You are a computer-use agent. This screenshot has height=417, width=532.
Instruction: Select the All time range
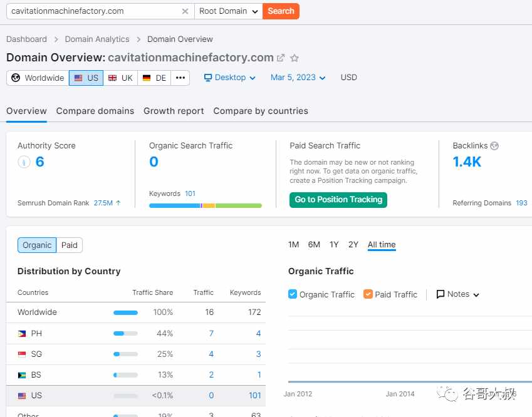tap(382, 245)
